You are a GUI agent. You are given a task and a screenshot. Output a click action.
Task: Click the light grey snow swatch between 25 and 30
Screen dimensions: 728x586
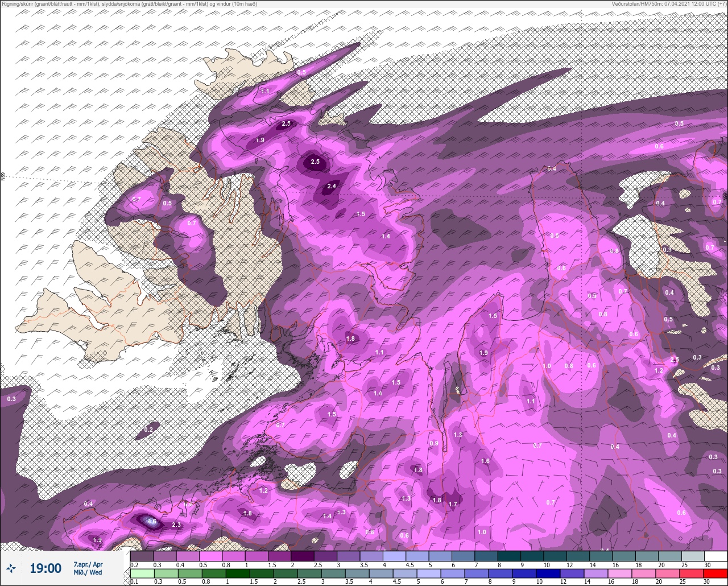coord(693,556)
